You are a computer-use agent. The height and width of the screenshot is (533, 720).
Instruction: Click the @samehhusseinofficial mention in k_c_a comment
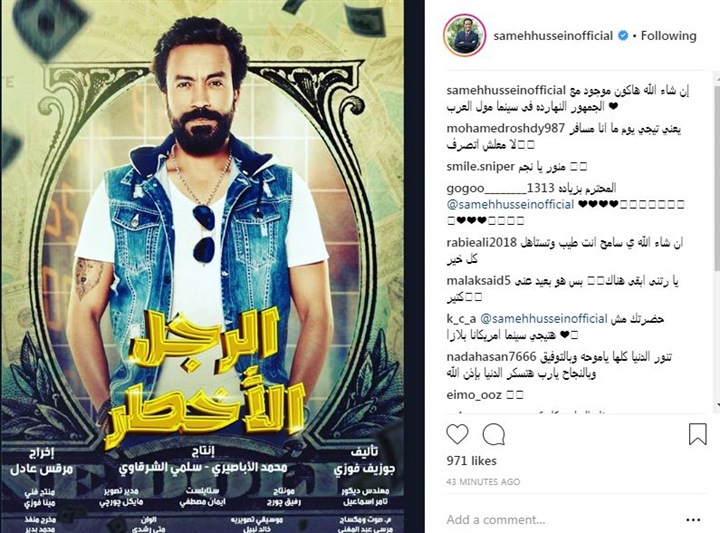[x=544, y=318]
